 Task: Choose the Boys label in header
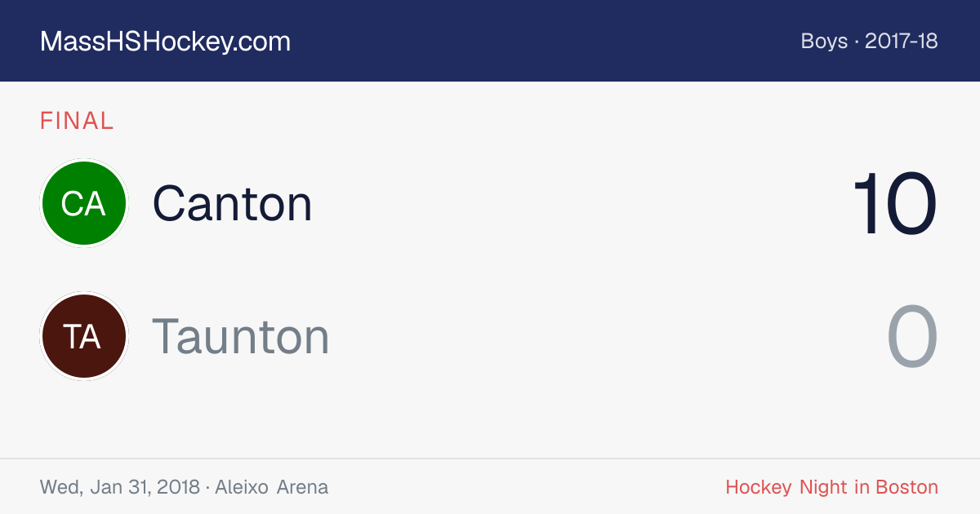(824, 41)
